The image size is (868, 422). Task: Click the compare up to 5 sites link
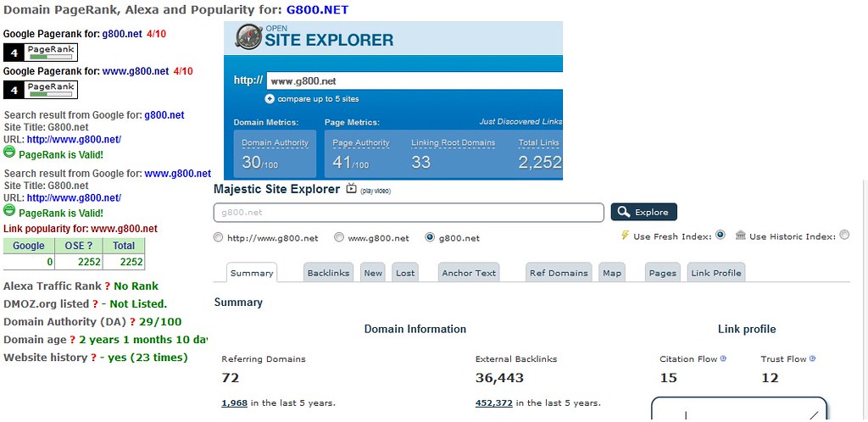[x=318, y=99]
